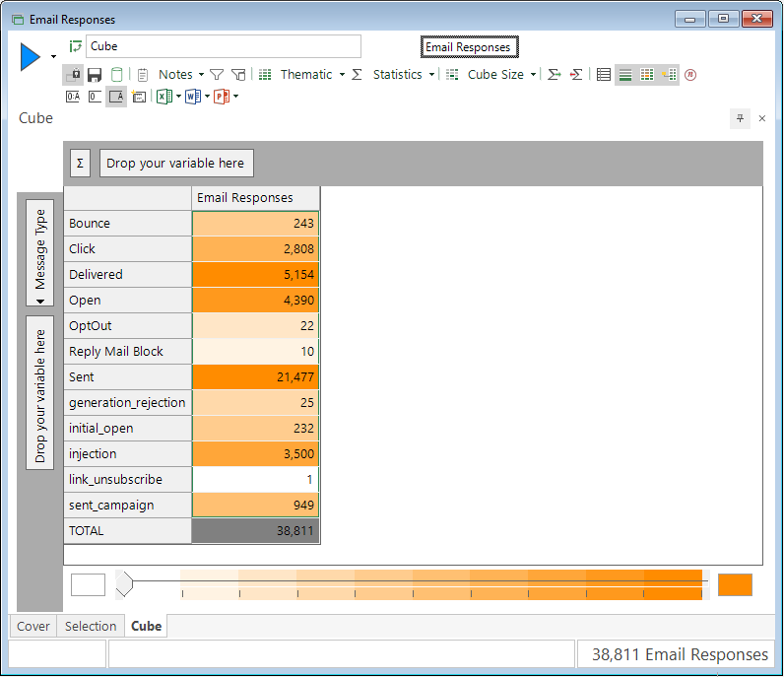
Task: Open the Word export dropdown arrow
Action: pyautogui.click(x=207, y=96)
